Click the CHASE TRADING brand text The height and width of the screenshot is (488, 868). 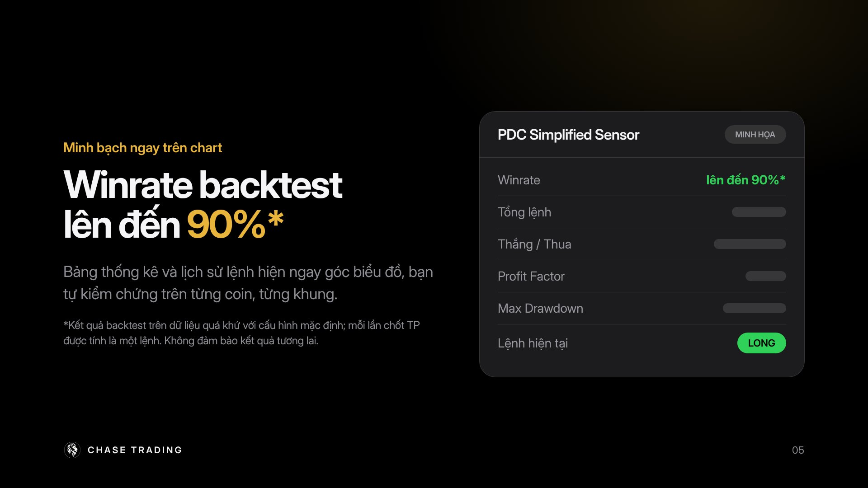click(x=135, y=450)
